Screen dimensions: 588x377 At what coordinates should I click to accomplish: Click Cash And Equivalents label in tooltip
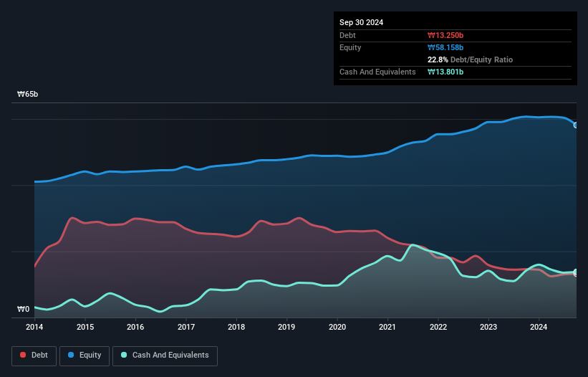pyautogui.click(x=377, y=72)
